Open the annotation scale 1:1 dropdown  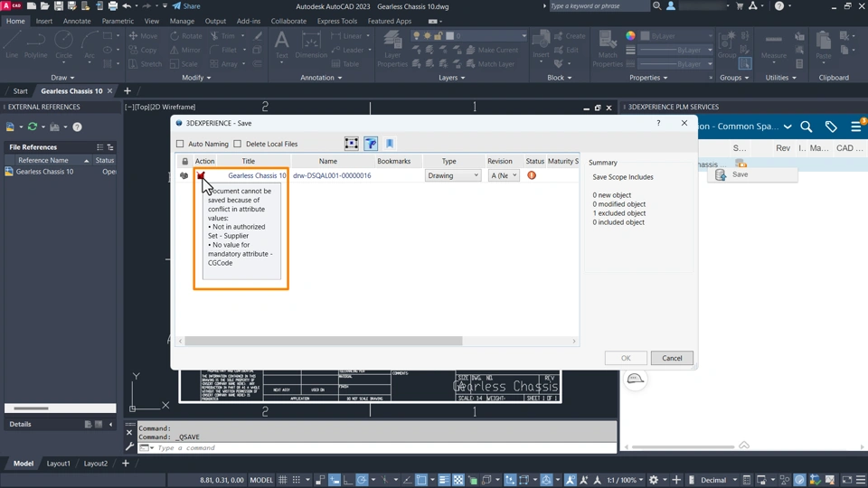pos(625,480)
